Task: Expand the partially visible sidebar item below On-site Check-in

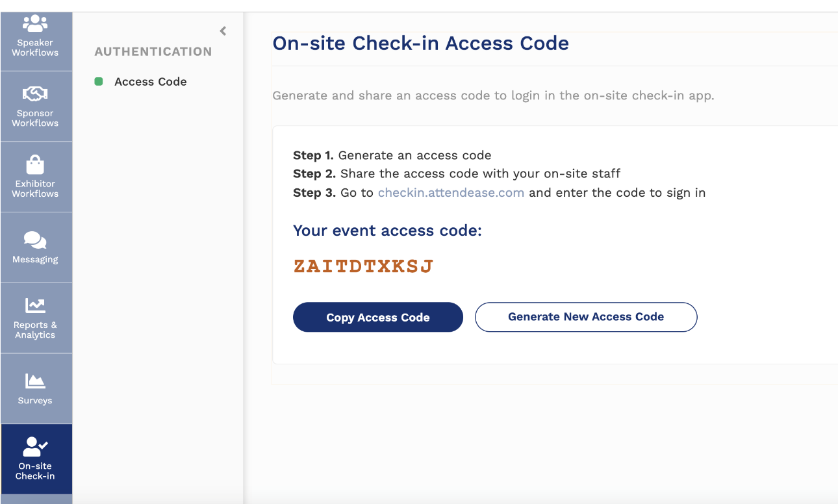Action: 36,499
